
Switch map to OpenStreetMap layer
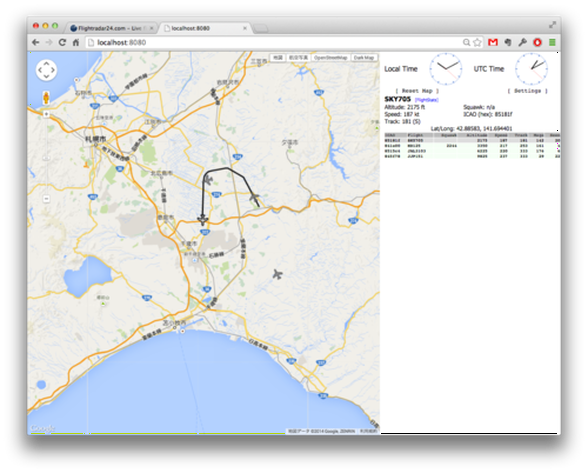coord(330,58)
